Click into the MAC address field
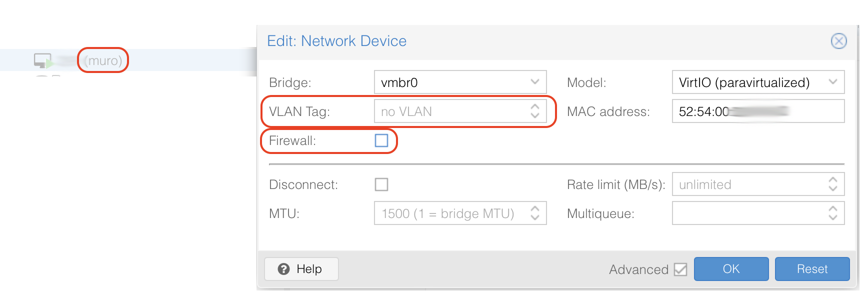 pyautogui.click(x=758, y=111)
